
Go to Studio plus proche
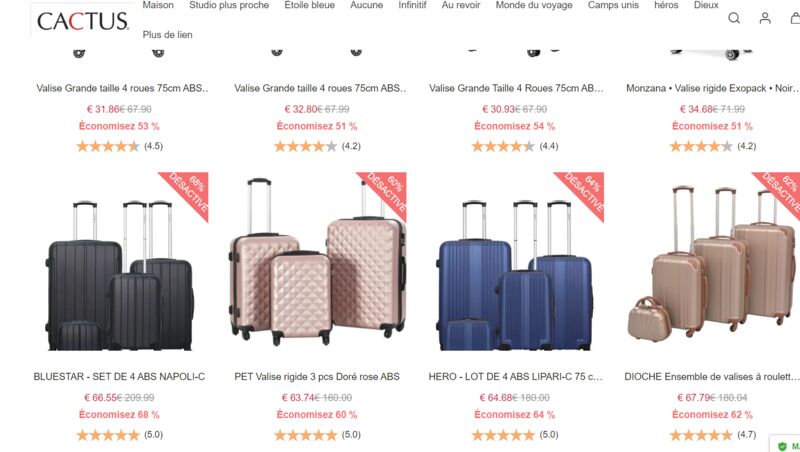[229, 5]
